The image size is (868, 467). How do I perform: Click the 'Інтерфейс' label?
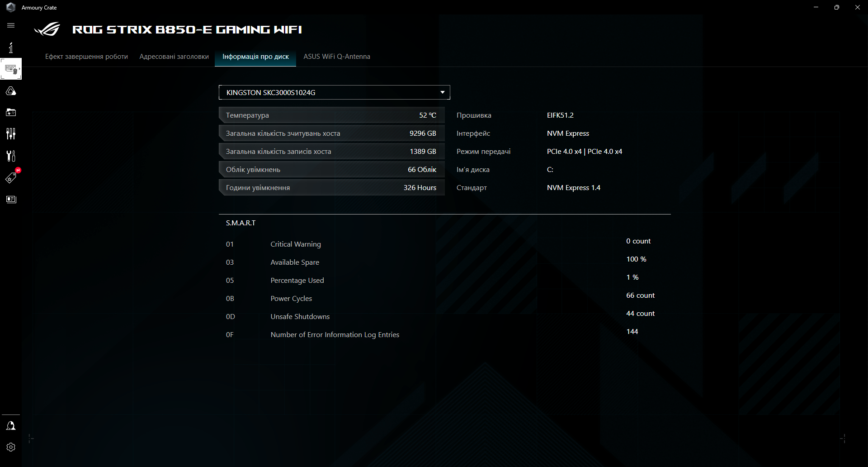coord(473,133)
